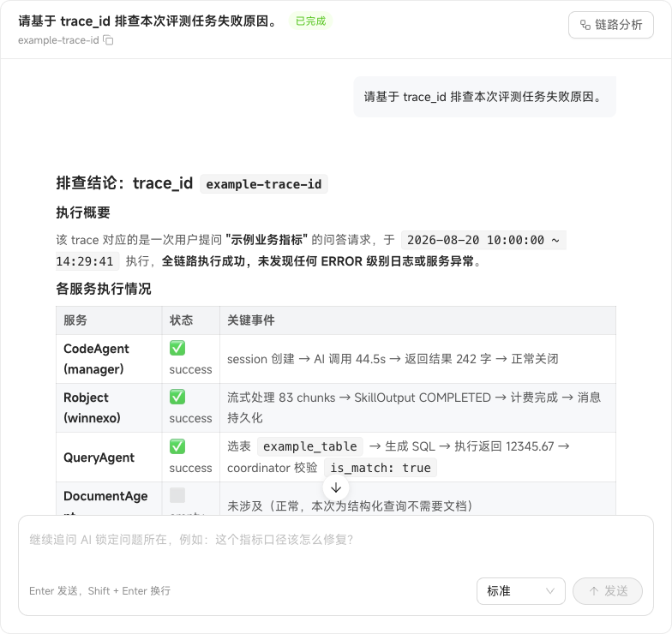Click the QueryAgent service cell
This screenshot has height=634, width=672.
[109, 458]
